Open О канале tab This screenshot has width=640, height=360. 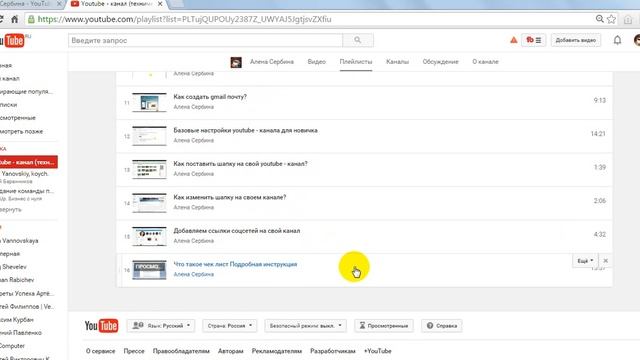pos(485,62)
